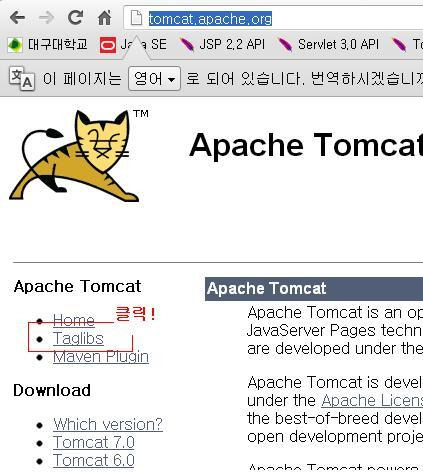Click the 대구대학교 bookmark favicon
This screenshot has height=473, width=423.
[15, 45]
